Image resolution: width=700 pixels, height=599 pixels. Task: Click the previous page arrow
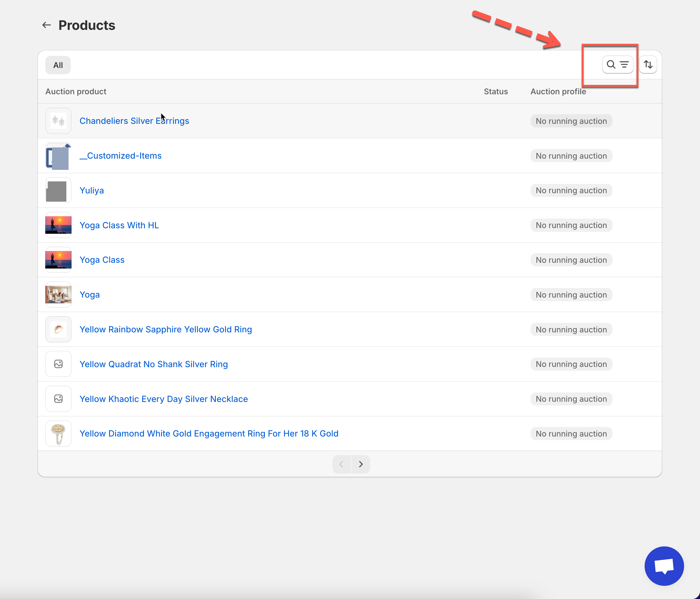click(342, 464)
